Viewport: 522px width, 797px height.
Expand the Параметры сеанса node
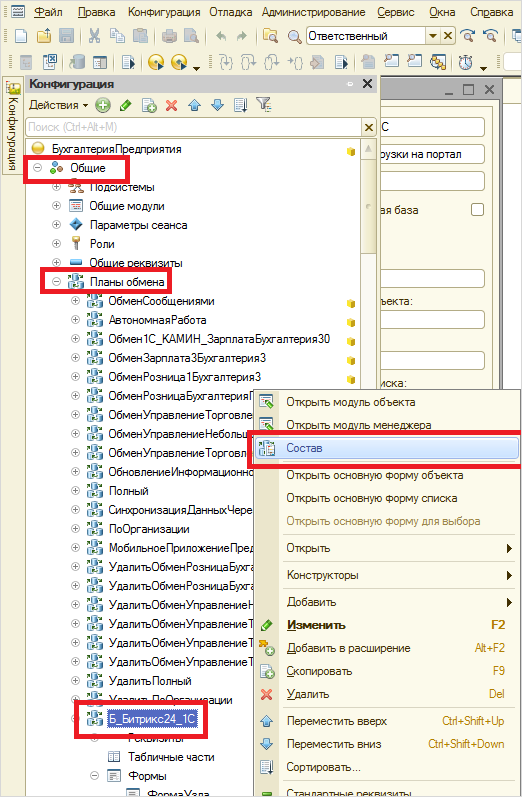(56, 225)
